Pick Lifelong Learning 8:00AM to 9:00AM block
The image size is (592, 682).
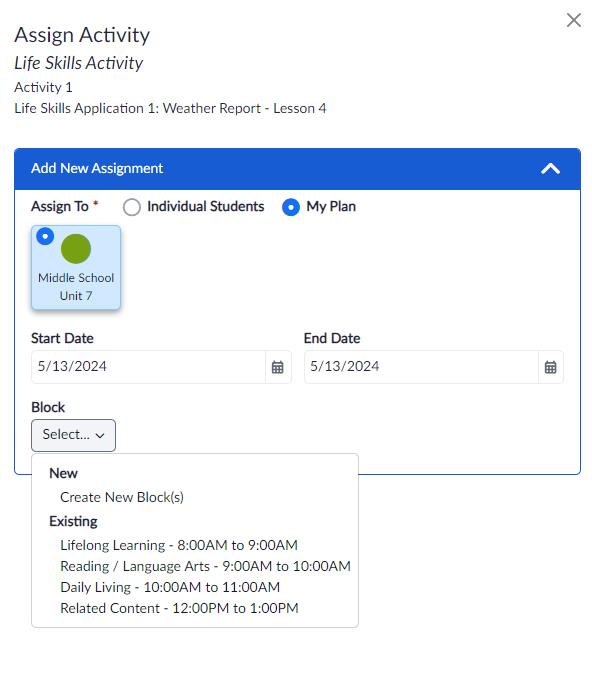(x=179, y=545)
